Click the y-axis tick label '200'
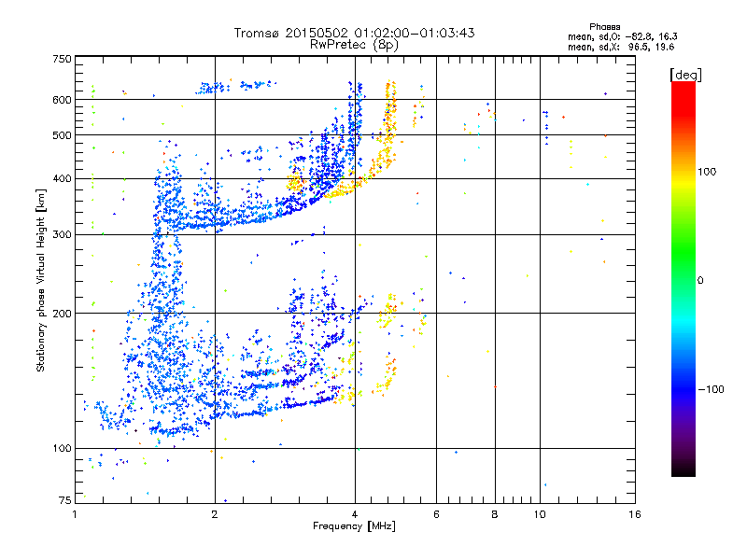The height and width of the screenshot is (560, 747). click(x=62, y=314)
